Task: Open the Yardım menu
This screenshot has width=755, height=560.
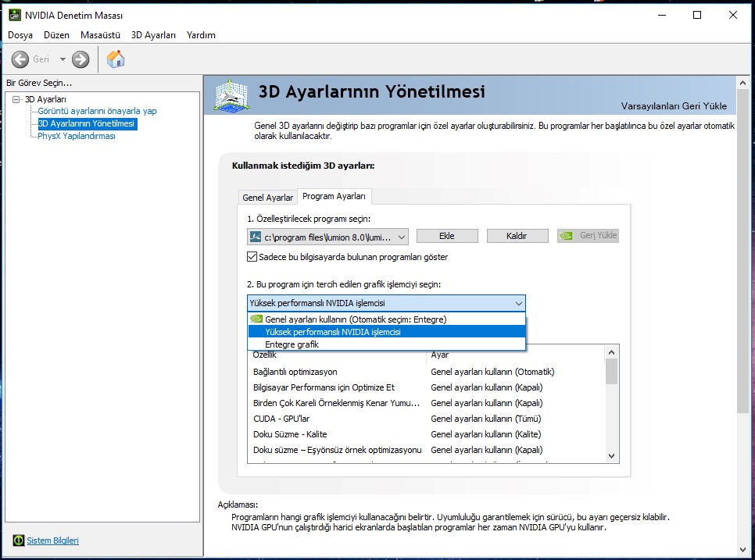Action: pyautogui.click(x=201, y=35)
